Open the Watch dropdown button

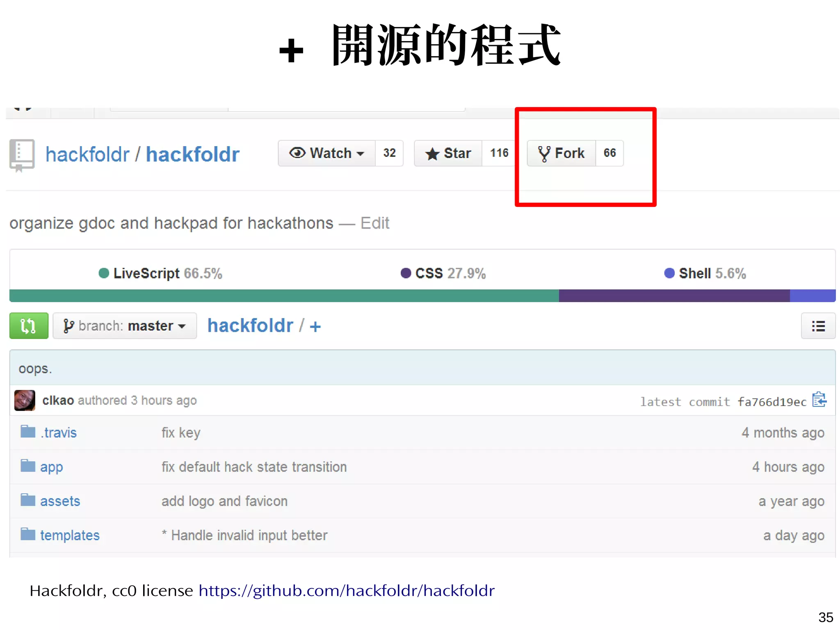click(x=326, y=153)
